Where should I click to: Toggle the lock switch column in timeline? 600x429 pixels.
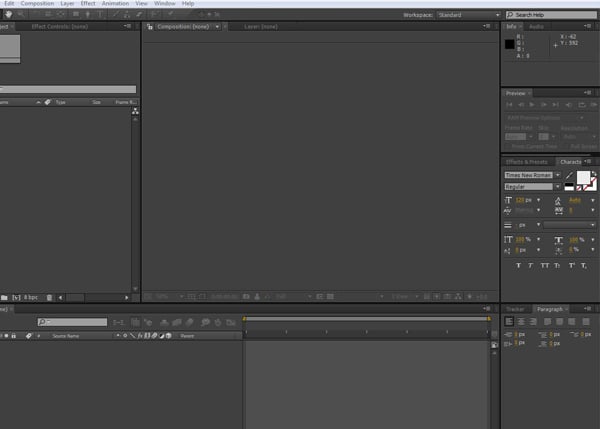click(x=14, y=336)
